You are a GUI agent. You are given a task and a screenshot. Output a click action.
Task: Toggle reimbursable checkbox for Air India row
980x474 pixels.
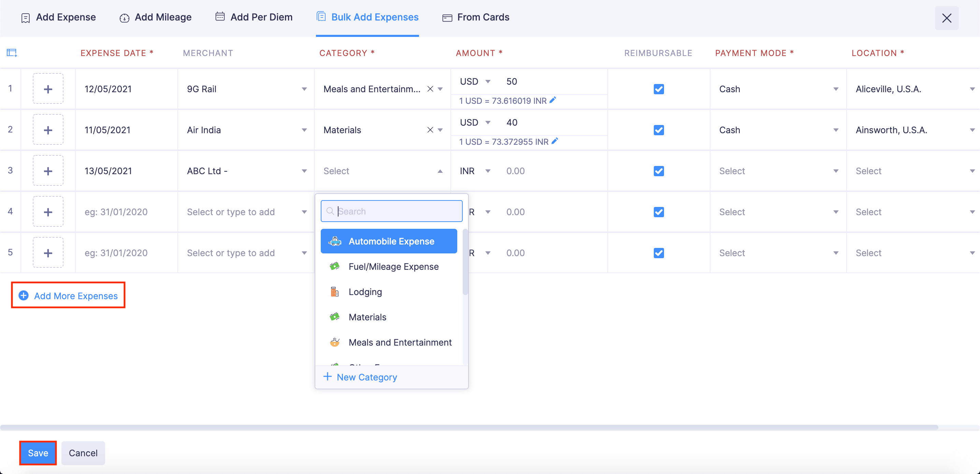(659, 130)
